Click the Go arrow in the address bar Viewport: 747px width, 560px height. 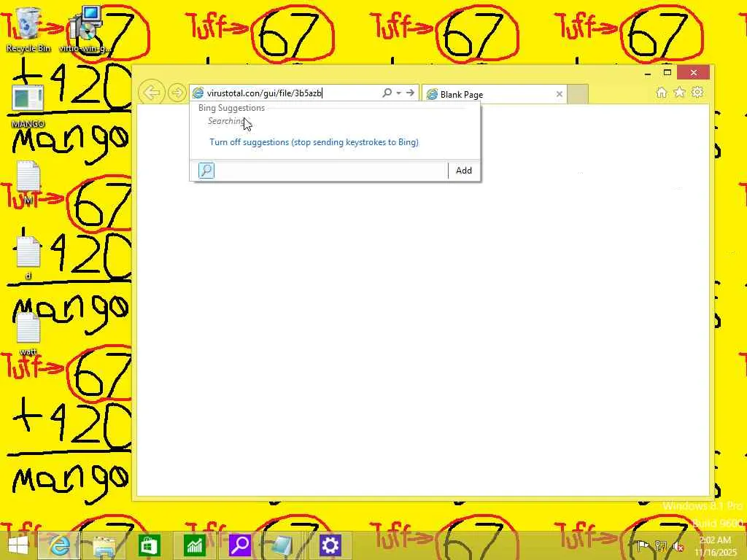coord(410,93)
